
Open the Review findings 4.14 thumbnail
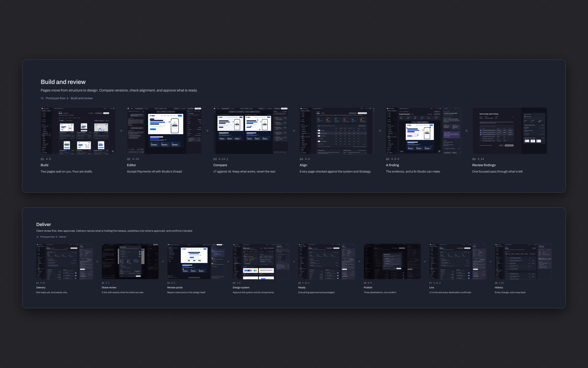tap(510, 131)
